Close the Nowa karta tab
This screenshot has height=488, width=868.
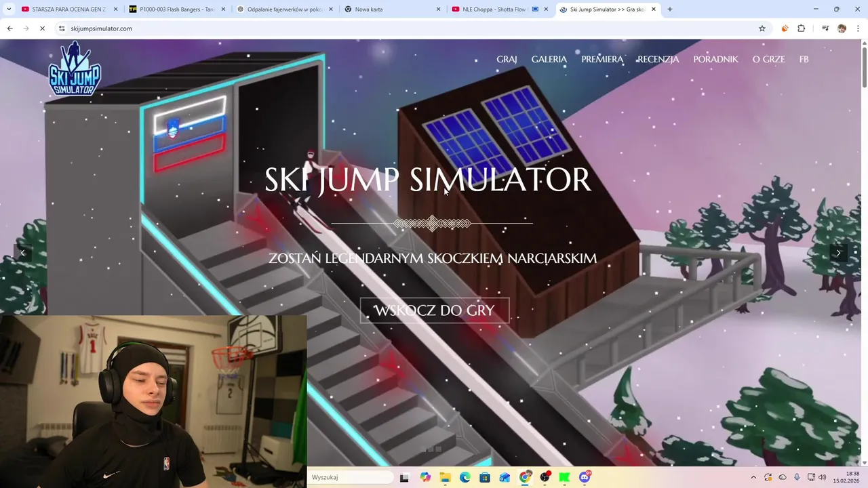click(438, 9)
